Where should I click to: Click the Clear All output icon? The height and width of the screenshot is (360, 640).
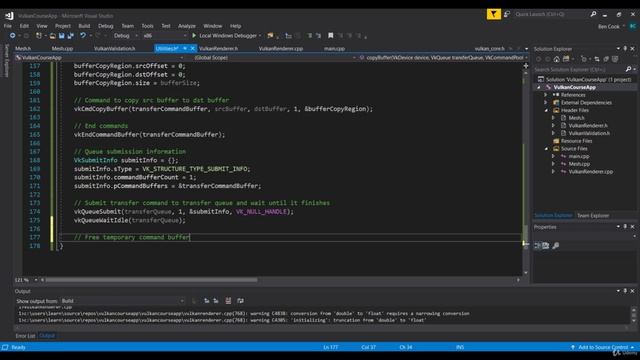pos(228,301)
